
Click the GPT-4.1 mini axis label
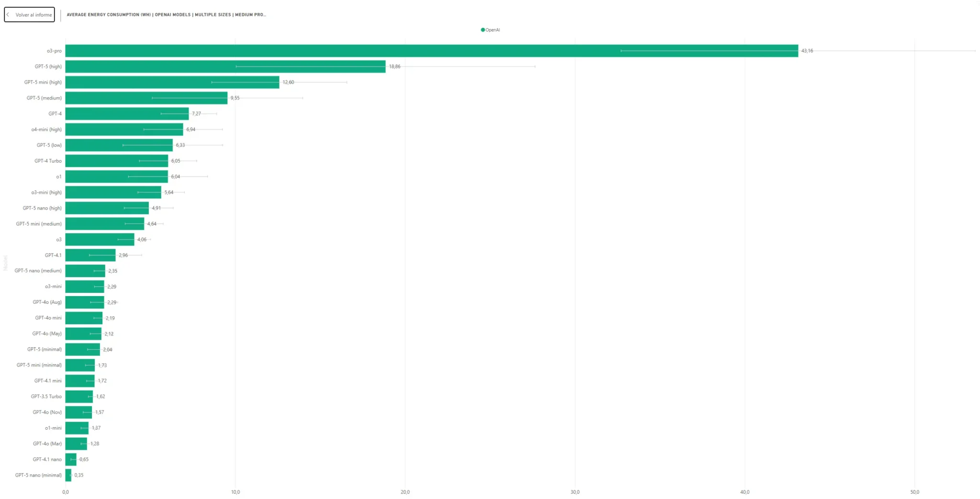48,381
